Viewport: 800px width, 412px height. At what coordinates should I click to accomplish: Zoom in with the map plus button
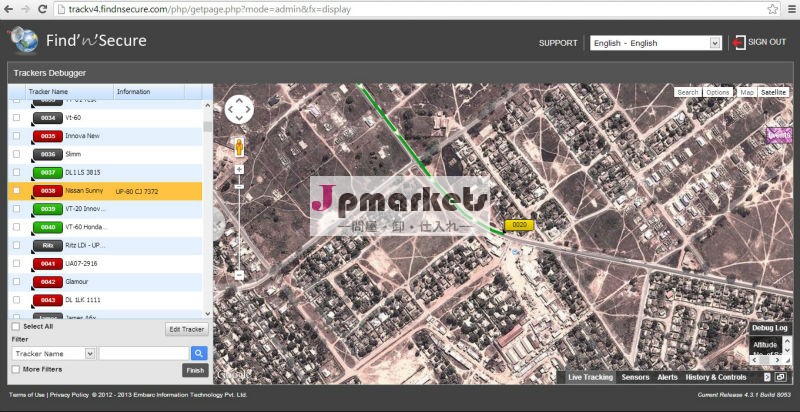pos(239,170)
